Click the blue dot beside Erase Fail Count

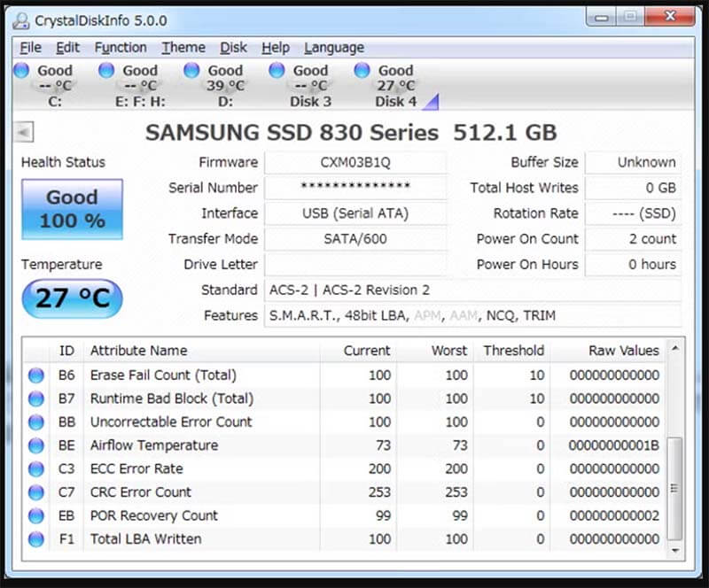(36, 375)
